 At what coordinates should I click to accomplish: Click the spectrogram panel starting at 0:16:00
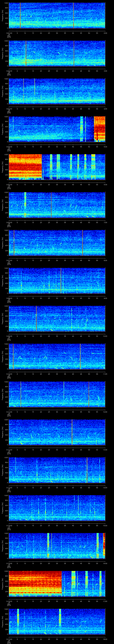tap(57, 584)
